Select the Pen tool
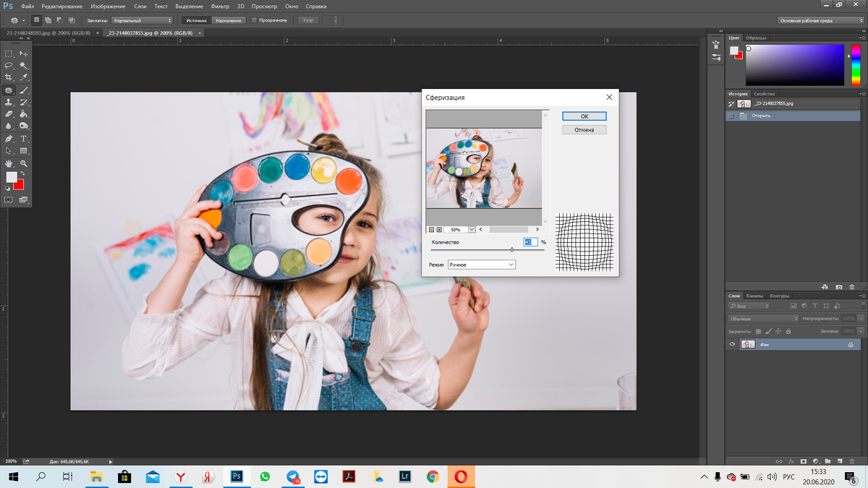The width and height of the screenshot is (868, 488). click(9, 139)
